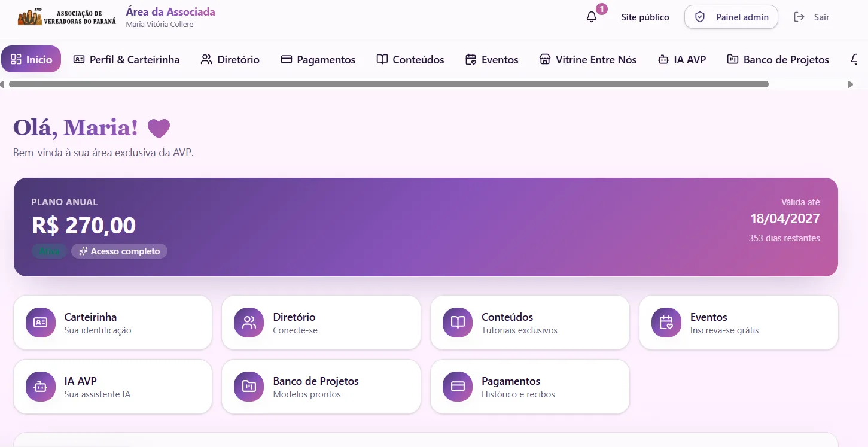Click the Acesso completo badge
Viewport: 868px width, 447px height.
[x=119, y=251]
